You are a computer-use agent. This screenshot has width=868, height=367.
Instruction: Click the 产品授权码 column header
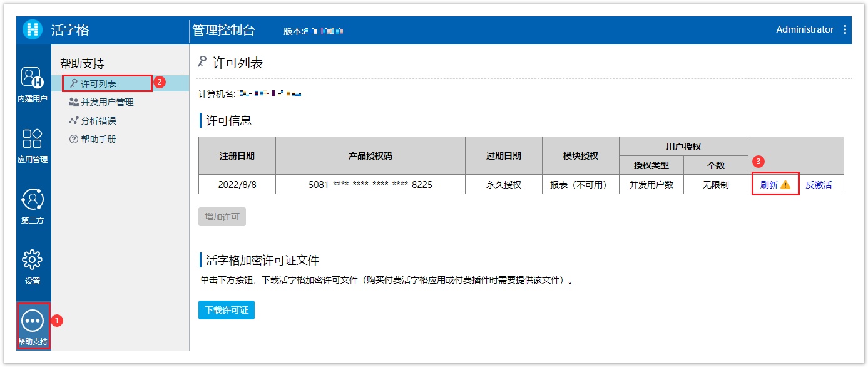(x=370, y=156)
